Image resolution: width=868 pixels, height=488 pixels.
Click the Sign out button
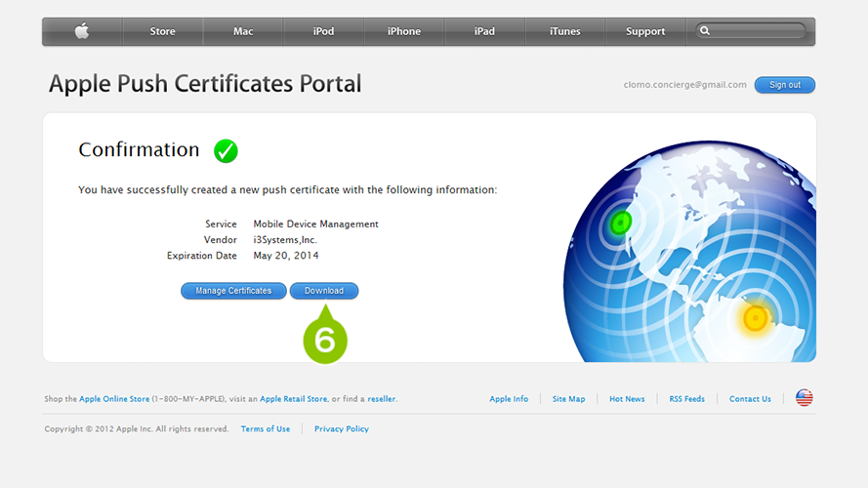point(785,85)
